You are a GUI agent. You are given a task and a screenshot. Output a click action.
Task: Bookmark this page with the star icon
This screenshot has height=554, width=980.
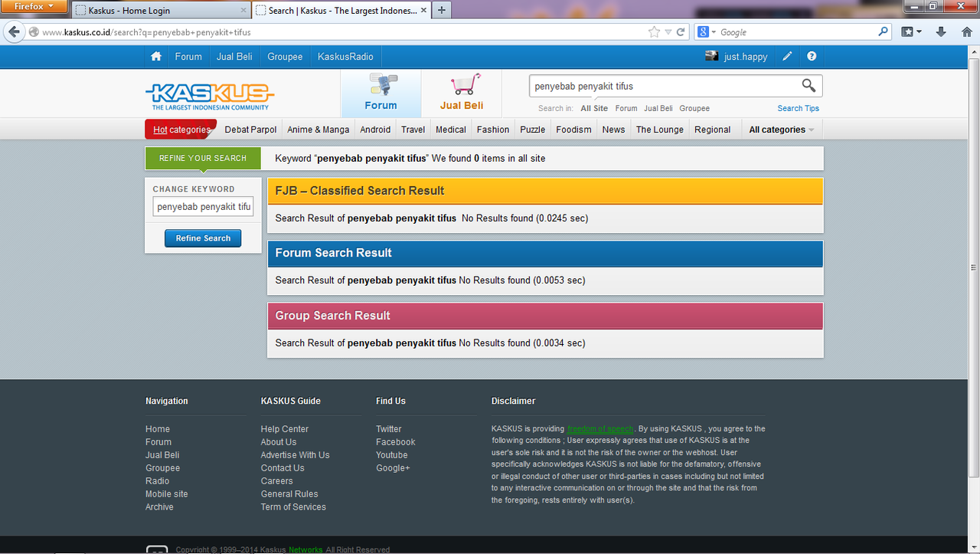click(x=654, y=32)
